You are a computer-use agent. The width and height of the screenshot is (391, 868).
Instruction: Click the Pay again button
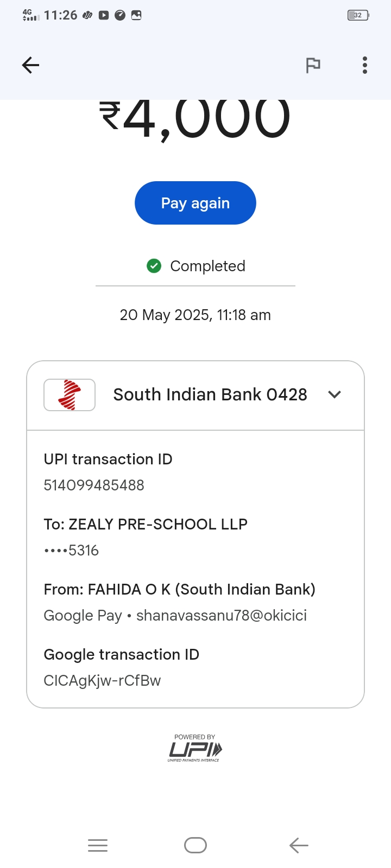pos(195,203)
